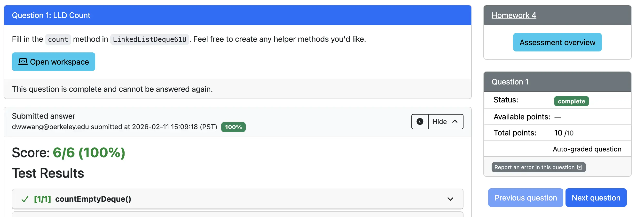Open workspace for this question

click(x=54, y=62)
